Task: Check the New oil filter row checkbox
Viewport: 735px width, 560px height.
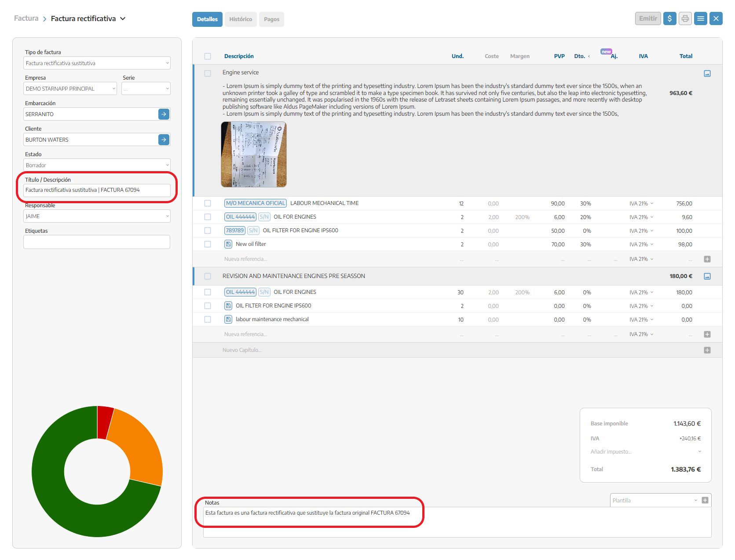Action: click(x=208, y=244)
